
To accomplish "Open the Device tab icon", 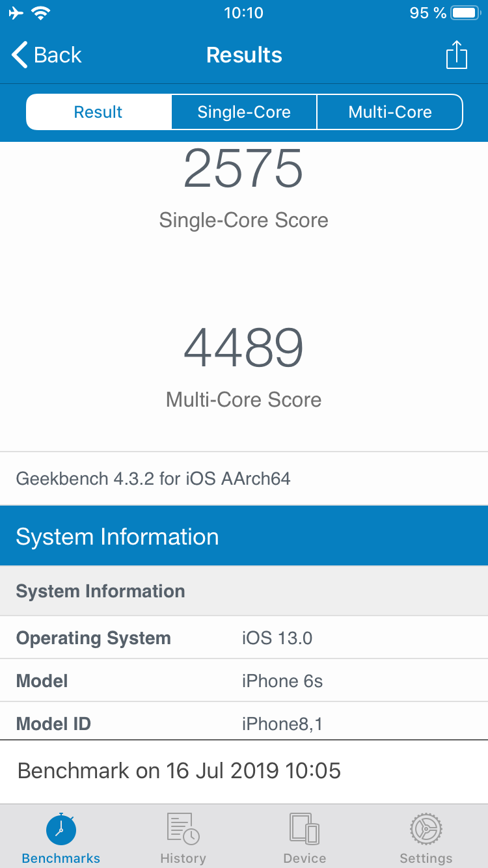I will click(305, 829).
